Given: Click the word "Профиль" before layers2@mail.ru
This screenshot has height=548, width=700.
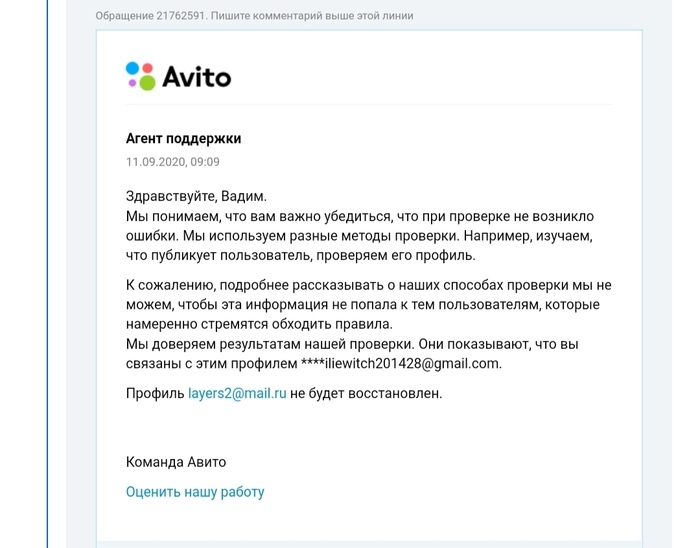Looking at the screenshot, I should pyautogui.click(x=155, y=393).
